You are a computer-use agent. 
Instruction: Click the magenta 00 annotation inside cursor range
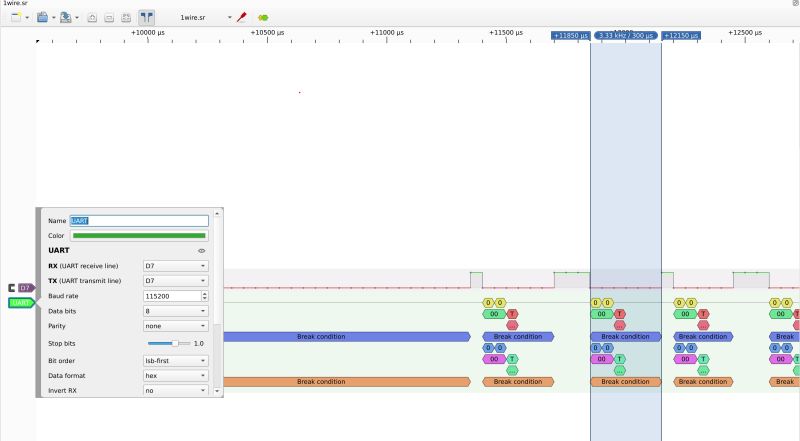point(602,359)
